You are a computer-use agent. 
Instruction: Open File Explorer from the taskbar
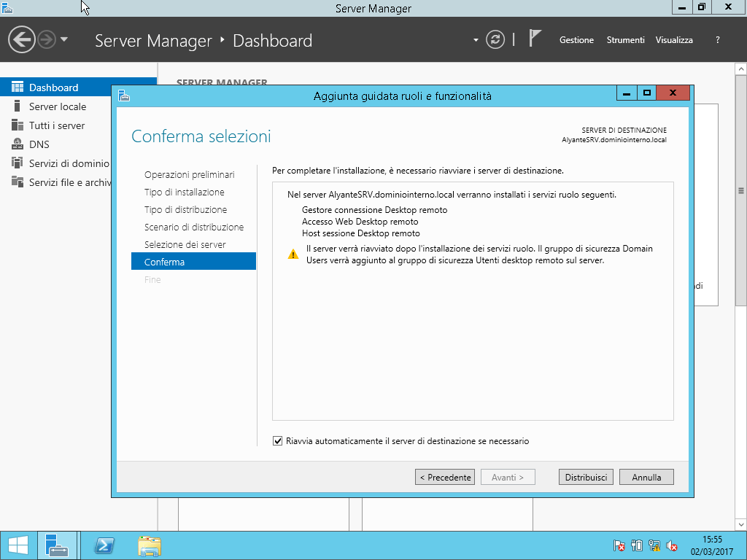click(x=150, y=545)
